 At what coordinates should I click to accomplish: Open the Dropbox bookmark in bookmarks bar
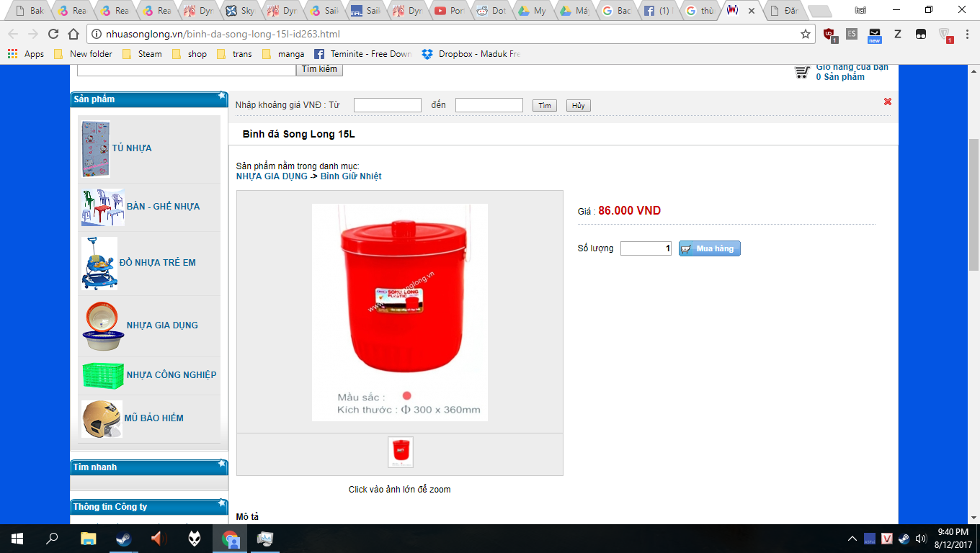click(x=471, y=54)
